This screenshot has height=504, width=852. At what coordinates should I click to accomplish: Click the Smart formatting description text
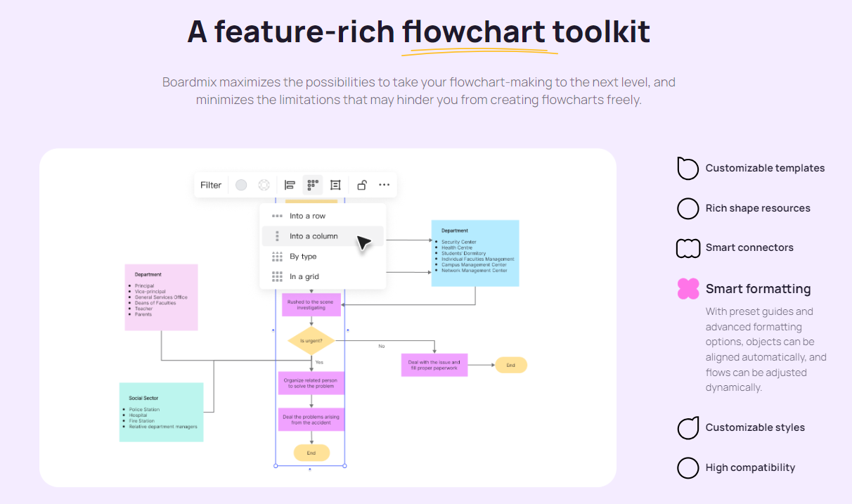point(766,349)
